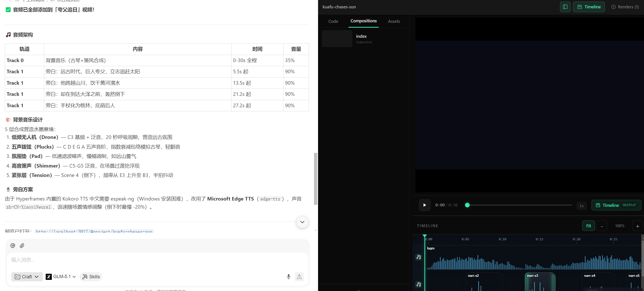Image resolution: width=644 pixels, height=291 pixels.
Task: Click the microphone voice input icon
Action: pos(288,277)
